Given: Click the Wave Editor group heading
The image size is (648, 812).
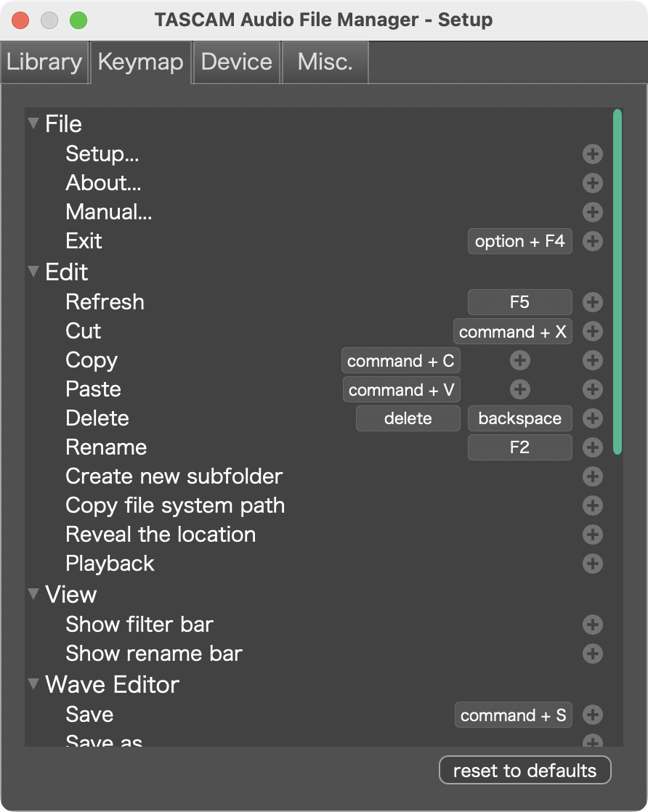Looking at the screenshot, I should pos(113,684).
